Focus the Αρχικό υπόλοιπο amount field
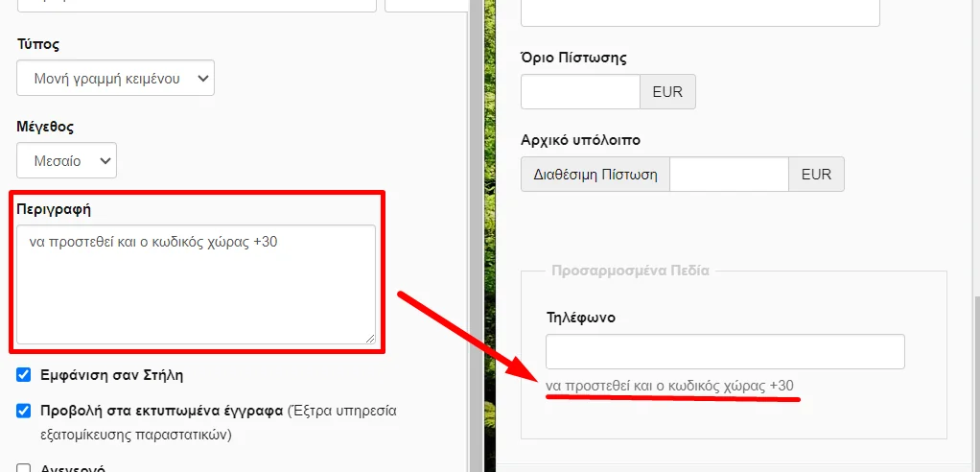This screenshot has width=980, height=472. click(x=729, y=175)
